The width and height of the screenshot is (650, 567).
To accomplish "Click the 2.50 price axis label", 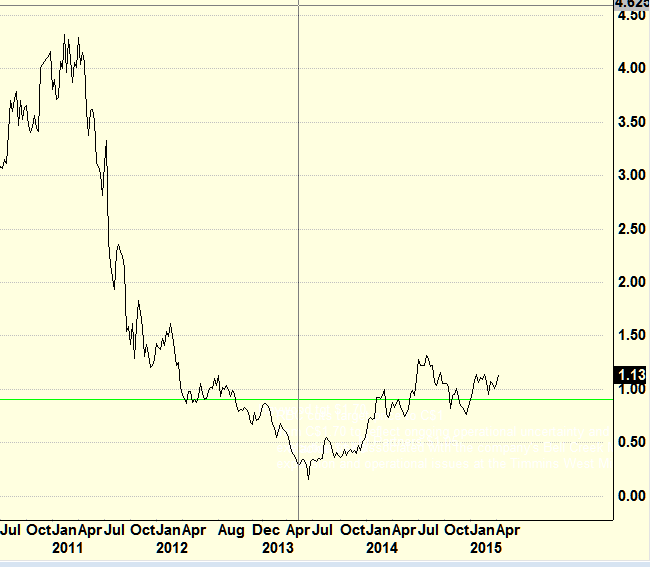I will [632, 229].
